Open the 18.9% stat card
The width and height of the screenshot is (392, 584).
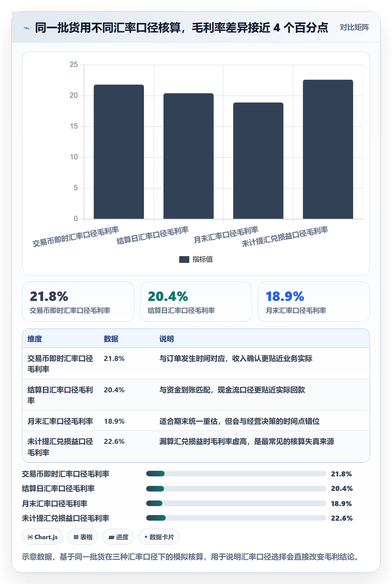(x=314, y=302)
